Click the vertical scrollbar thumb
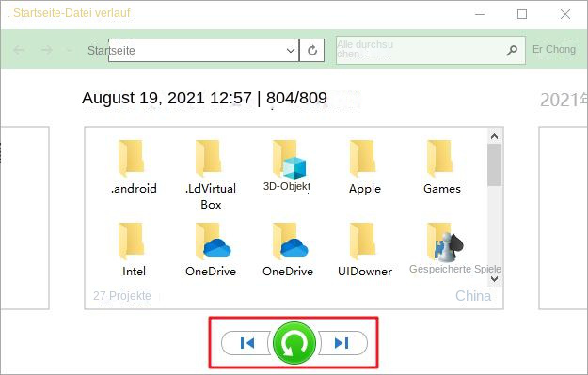This screenshot has width=588, height=375. coord(494,164)
